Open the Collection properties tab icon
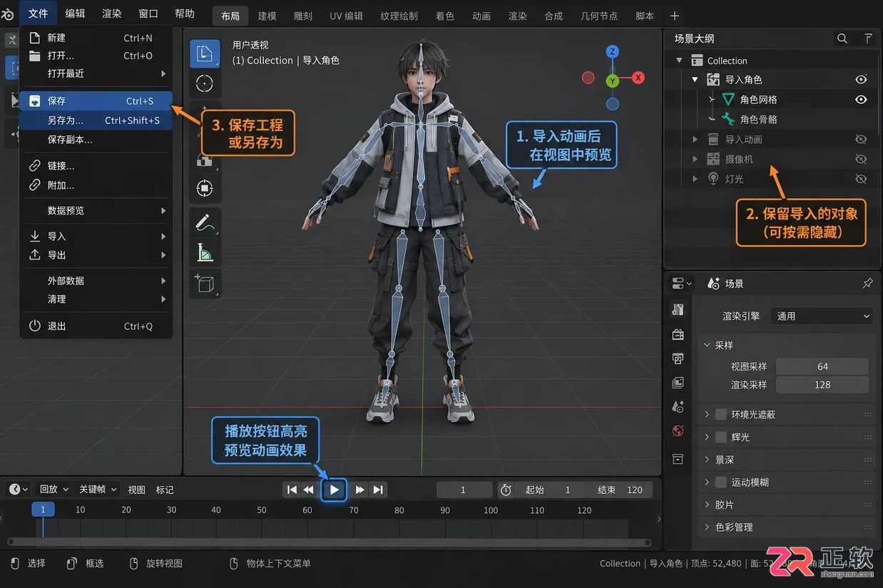Image resolution: width=883 pixels, height=588 pixels. [x=678, y=458]
